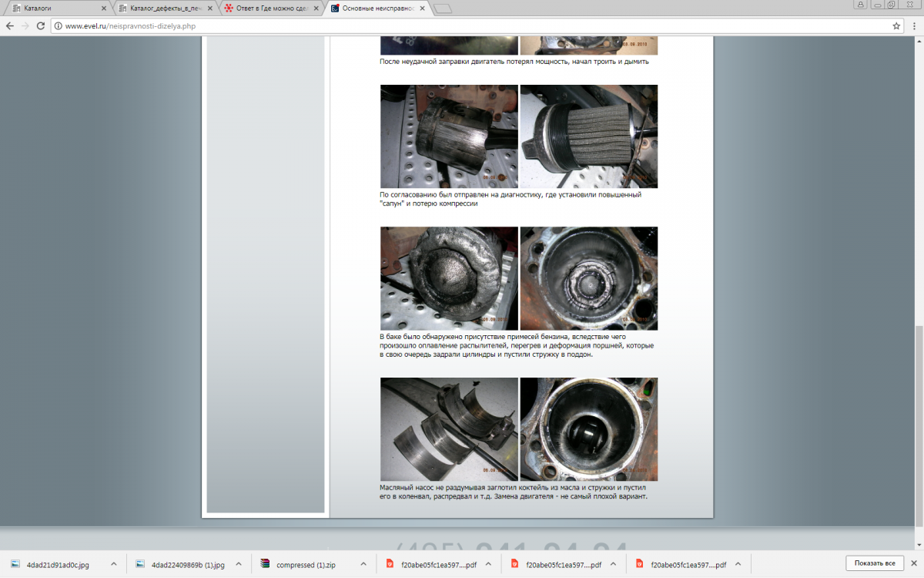Screen dimensions: 924x578
Task: Click the forward navigation arrow
Action: pos(25,25)
